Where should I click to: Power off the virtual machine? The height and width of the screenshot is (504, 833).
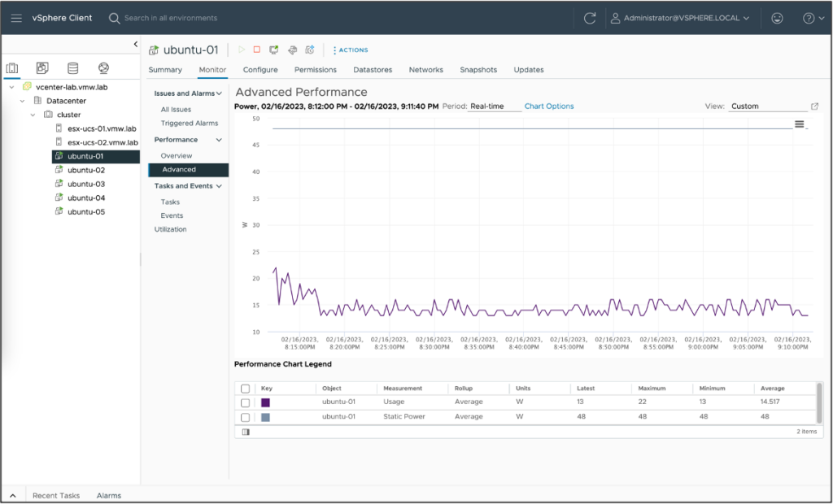pos(258,50)
